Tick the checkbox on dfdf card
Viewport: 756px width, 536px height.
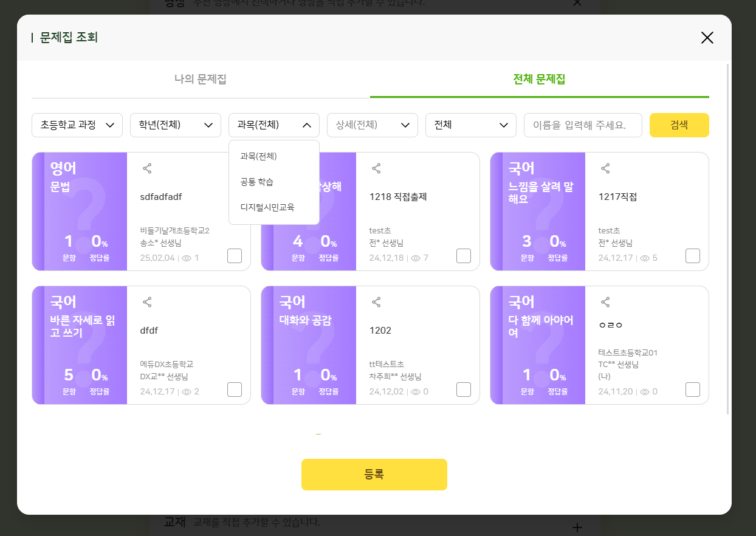(235, 390)
